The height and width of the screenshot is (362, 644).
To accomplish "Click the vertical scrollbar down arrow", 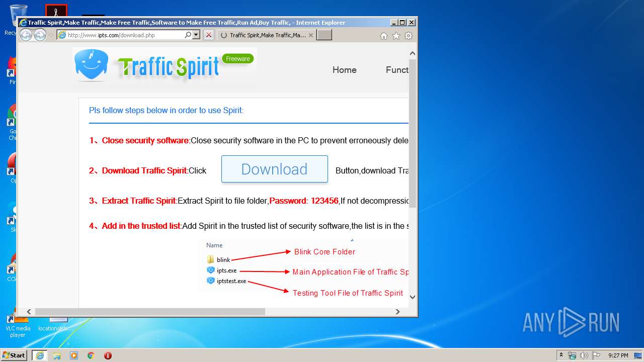I will click(x=413, y=297).
